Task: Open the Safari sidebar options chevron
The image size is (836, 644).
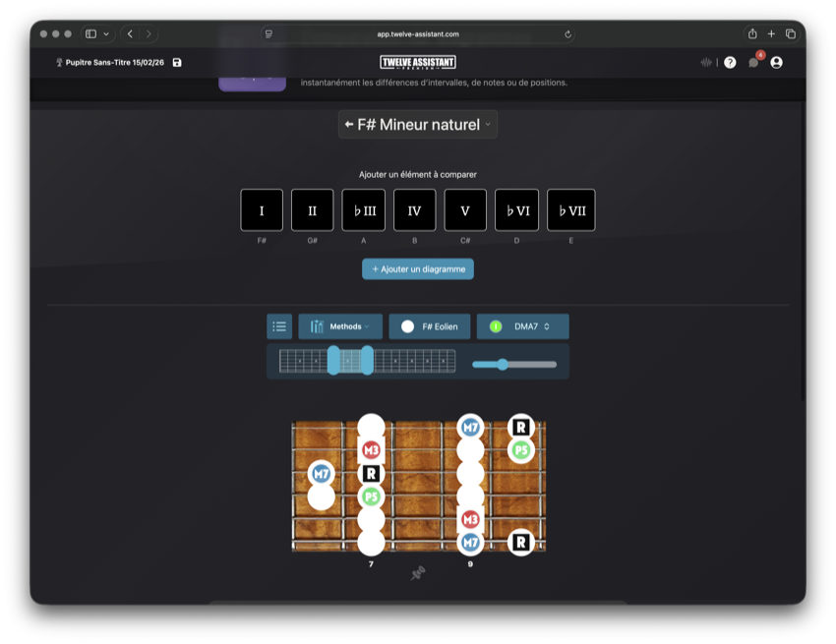Action: tap(105, 33)
